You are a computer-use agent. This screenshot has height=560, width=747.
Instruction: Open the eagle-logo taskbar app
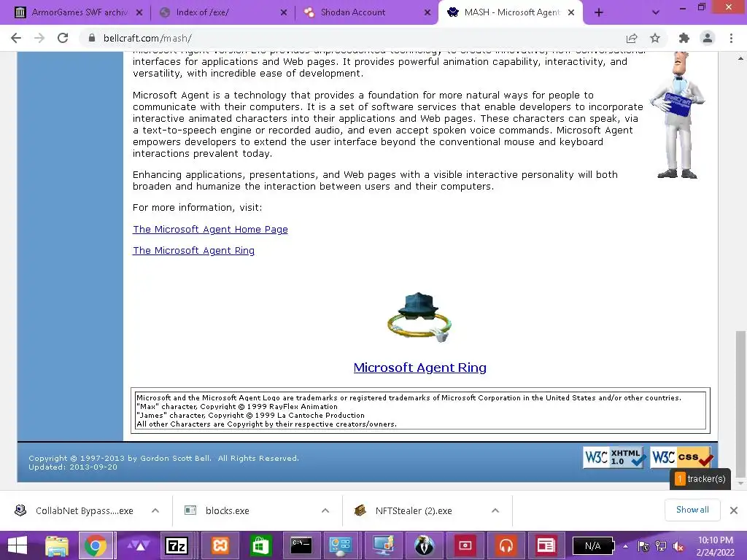tap(424, 545)
